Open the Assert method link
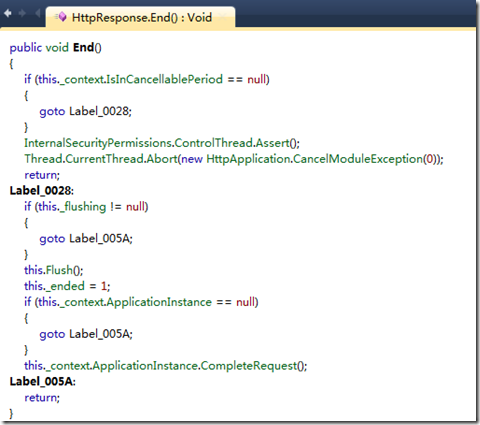This screenshot has height=425, width=480. point(272,143)
